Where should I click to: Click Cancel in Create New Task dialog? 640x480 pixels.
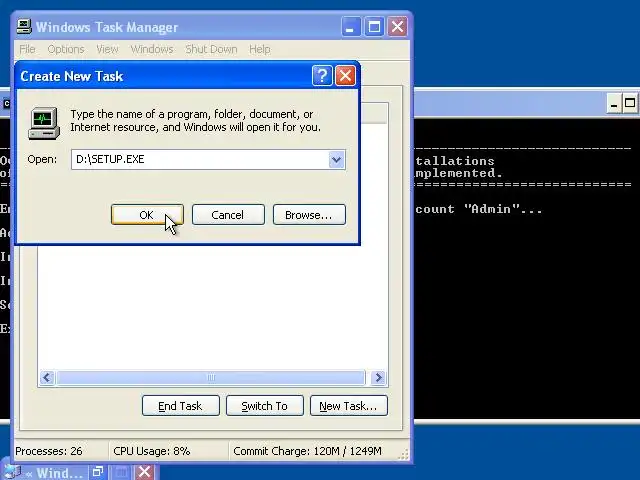pos(228,215)
